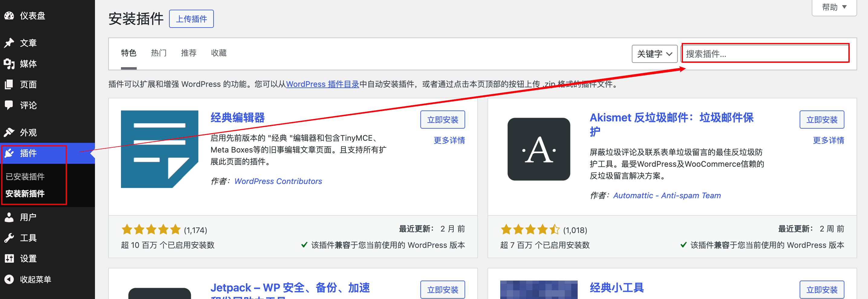Click the Tools wrench icon
Viewport: 868px width, 299px height.
coord(9,238)
